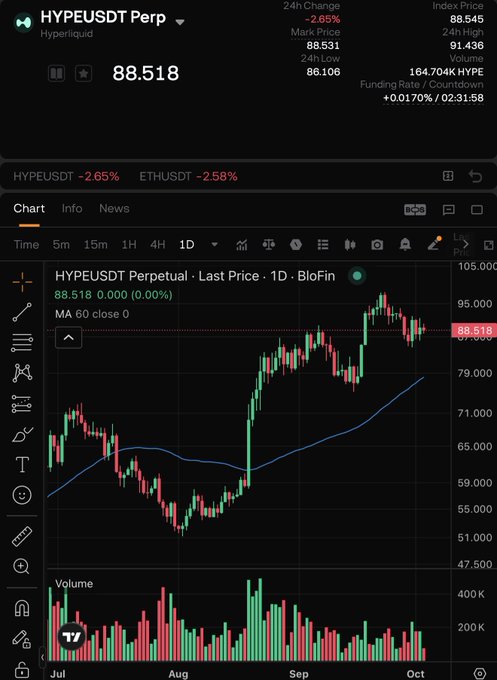The width and height of the screenshot is (497, 680).
Task: Open chart settings gear at bottom right
Action: 479,673
